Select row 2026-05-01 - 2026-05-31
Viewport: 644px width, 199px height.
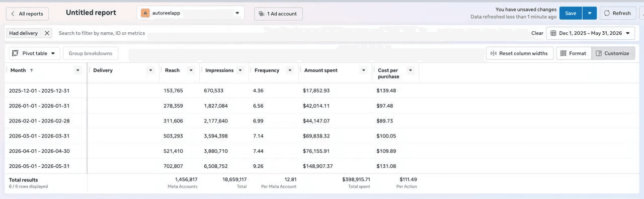39,166
